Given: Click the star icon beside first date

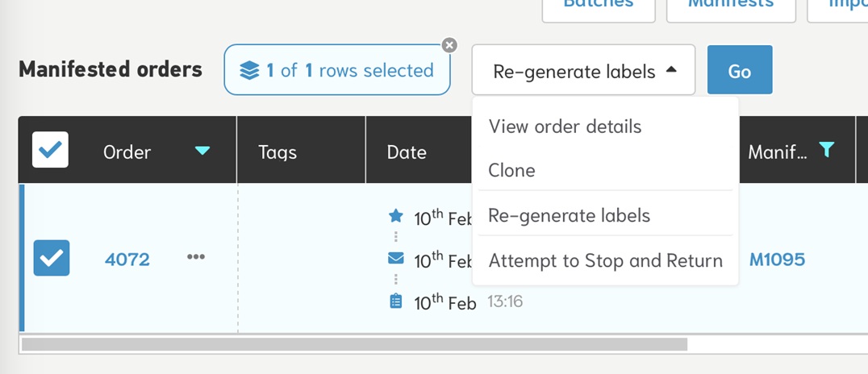Looking at the screenshot, I should 395,216.
